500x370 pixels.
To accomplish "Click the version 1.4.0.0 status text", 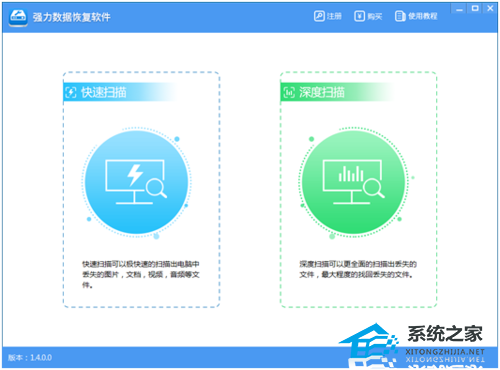I will tap(30, 358).
